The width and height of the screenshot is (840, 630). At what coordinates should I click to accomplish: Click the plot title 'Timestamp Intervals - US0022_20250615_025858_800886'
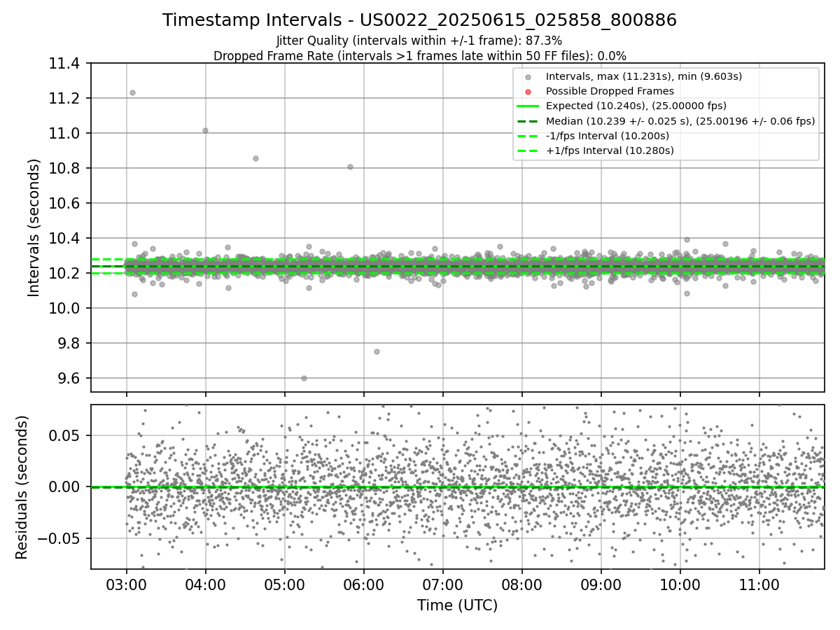tap(419, 20)
